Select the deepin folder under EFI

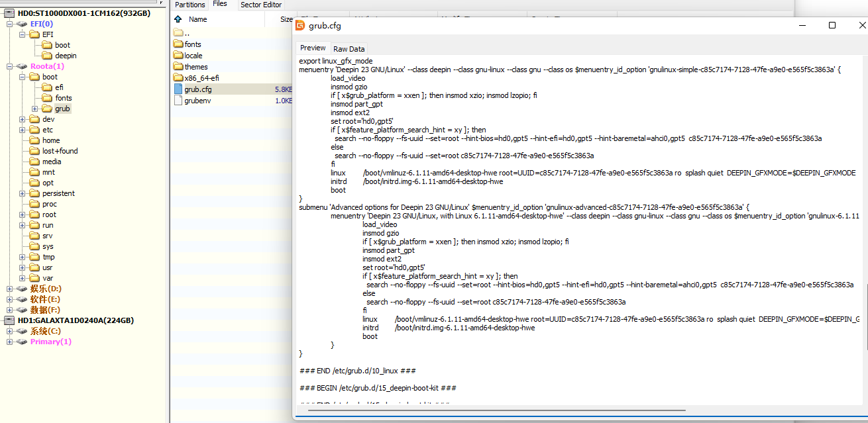66,56
